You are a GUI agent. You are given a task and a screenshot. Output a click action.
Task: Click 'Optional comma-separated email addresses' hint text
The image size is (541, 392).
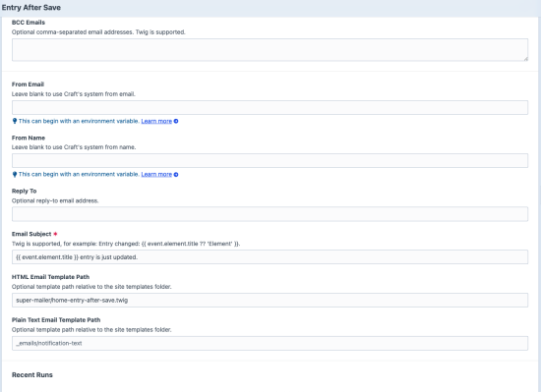(x=98, y=32)
